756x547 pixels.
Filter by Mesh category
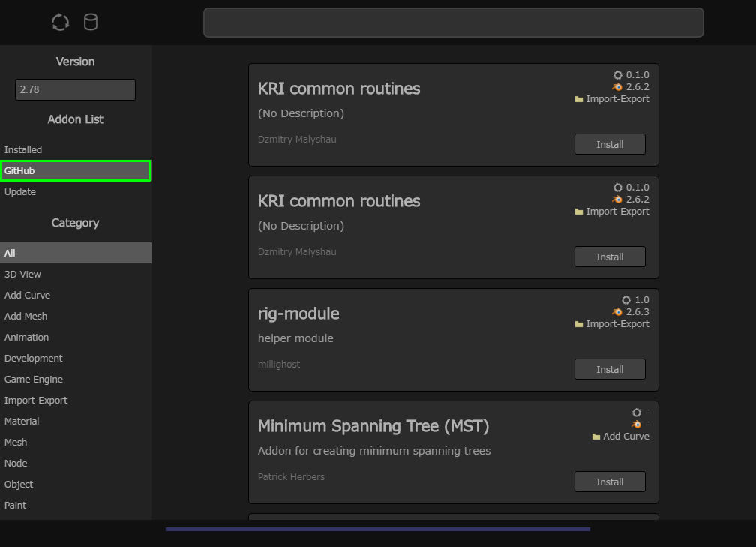click(x=76, y=443)
